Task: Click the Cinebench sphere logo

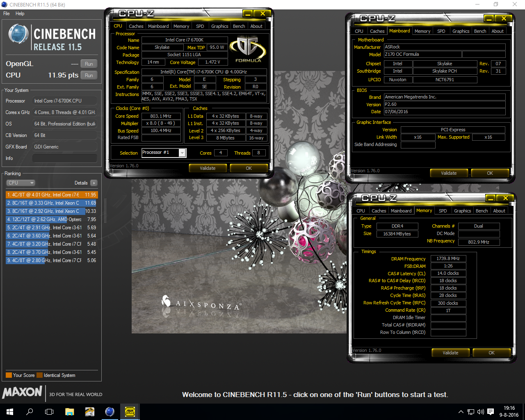Action: tap(18, 34)
